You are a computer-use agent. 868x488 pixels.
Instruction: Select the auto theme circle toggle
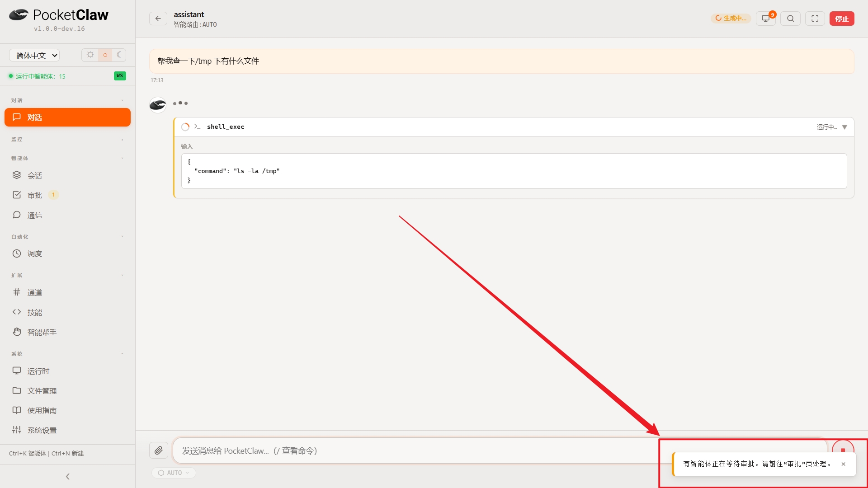105,55
